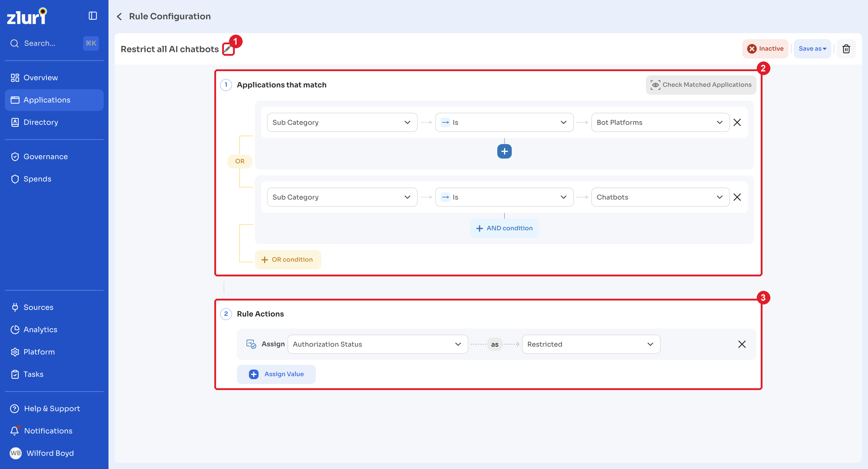The width and height of the screenshot is (868, 469).
Task: Open Analytics in the sidebar
Action: tap(54, 329)
